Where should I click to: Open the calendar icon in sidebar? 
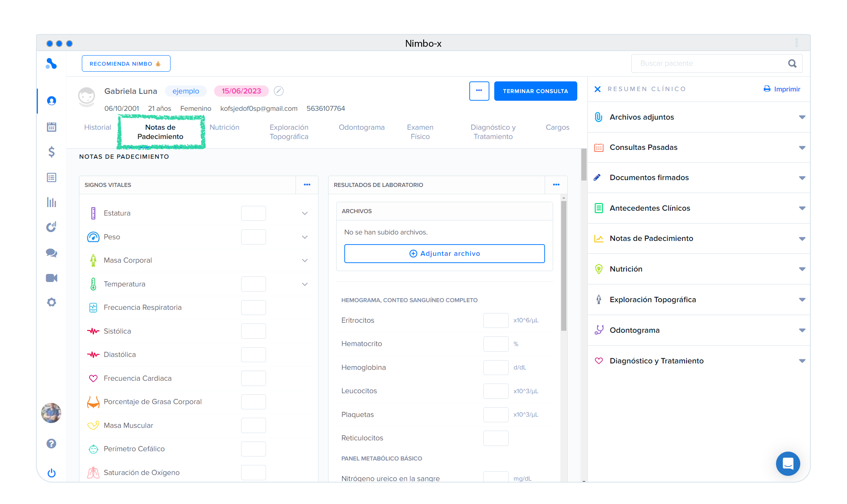click(51, 127)
